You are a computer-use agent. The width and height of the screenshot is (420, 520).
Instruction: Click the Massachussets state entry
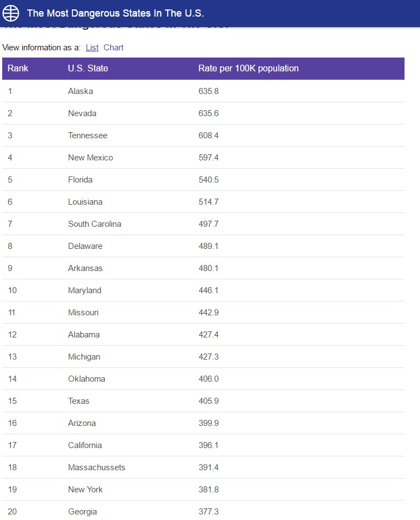(x=96, y=467)
